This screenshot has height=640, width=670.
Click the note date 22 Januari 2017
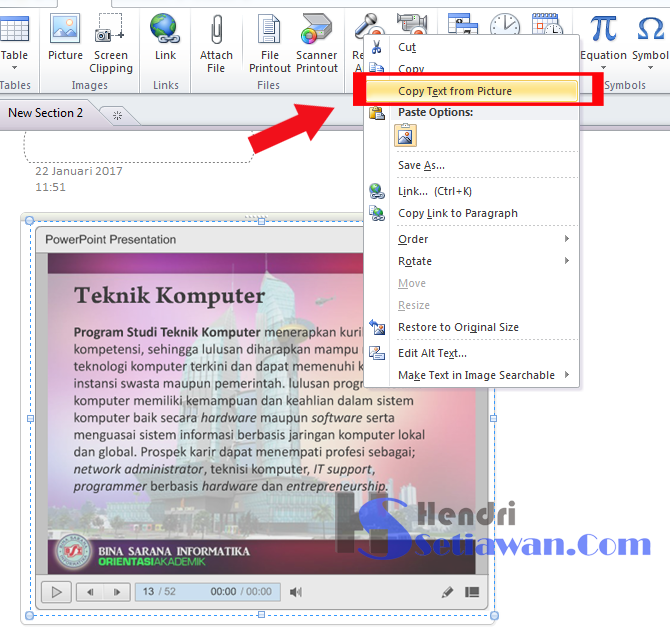tap(79, 171)
